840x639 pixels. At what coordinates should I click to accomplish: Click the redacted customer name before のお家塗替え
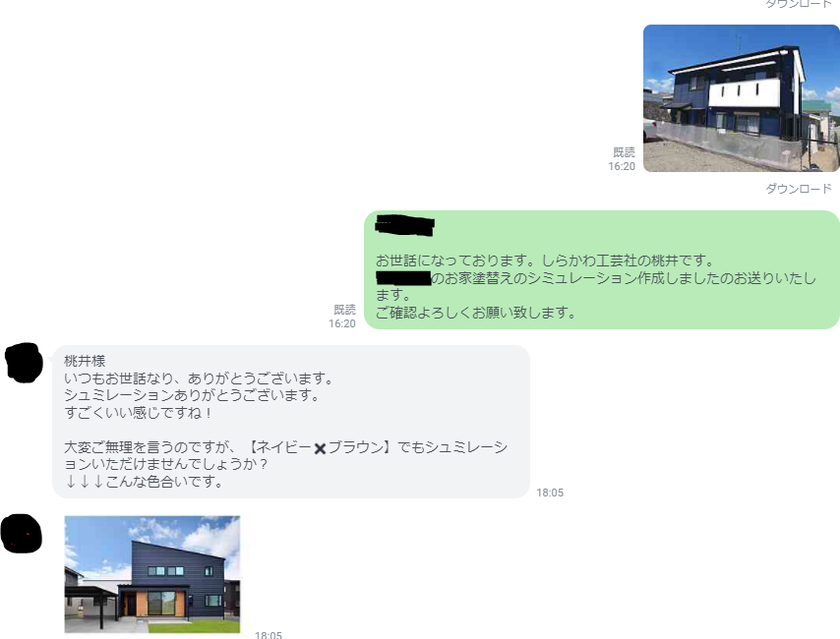point(403,278)
